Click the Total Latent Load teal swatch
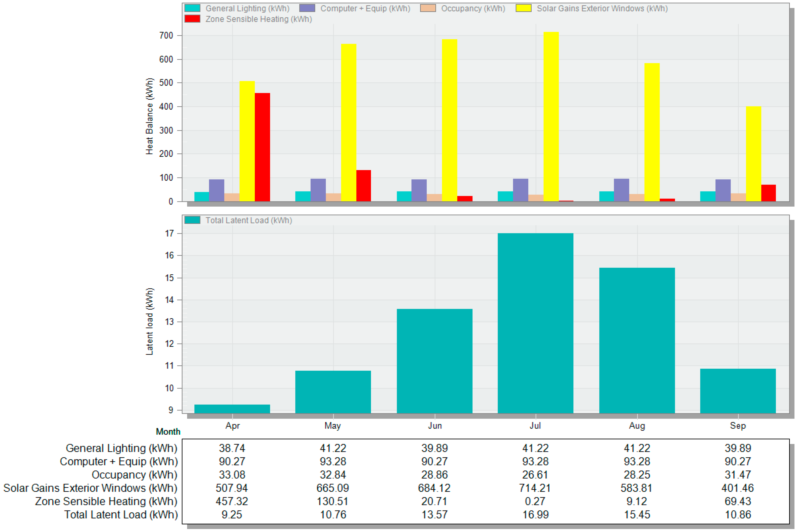The image size is (797, 532). click(x=192, y=220)
